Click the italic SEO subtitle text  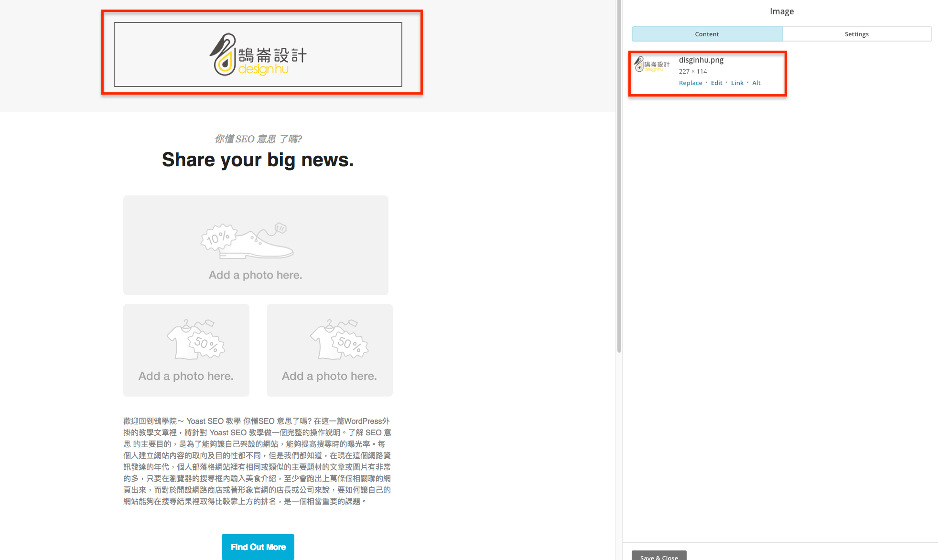tap(258, 139)
